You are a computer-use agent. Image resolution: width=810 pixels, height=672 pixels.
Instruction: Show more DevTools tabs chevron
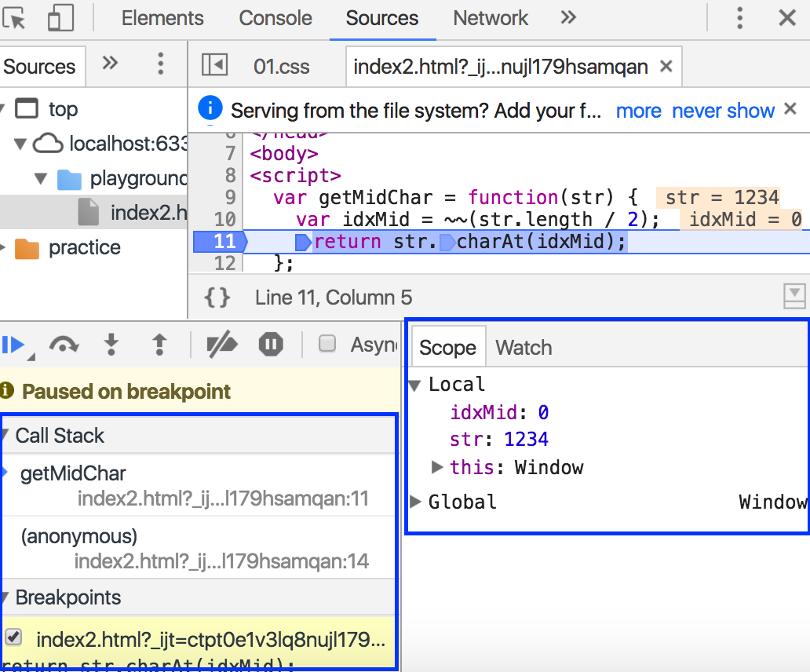click(x=568, y=17)
